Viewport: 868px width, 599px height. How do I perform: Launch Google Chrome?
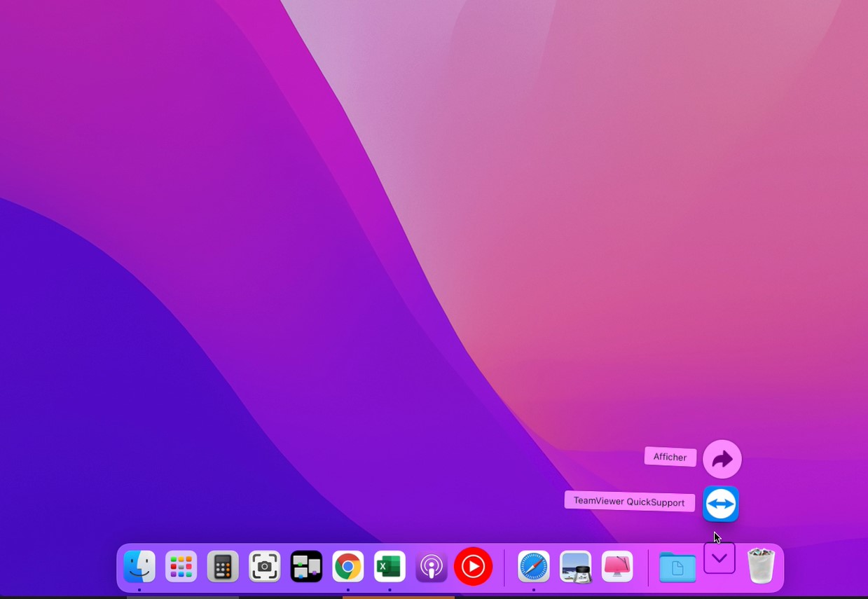(x=348, y=567)
